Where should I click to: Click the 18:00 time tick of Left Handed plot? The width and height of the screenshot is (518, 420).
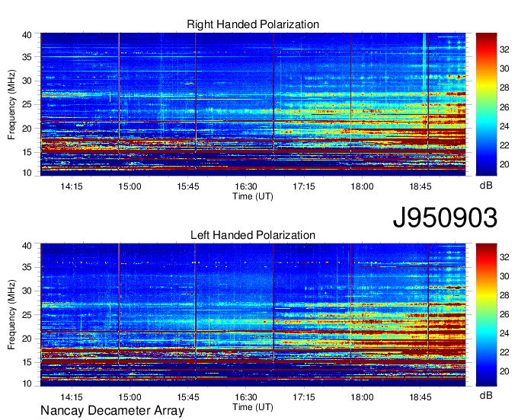pos(362,397)
